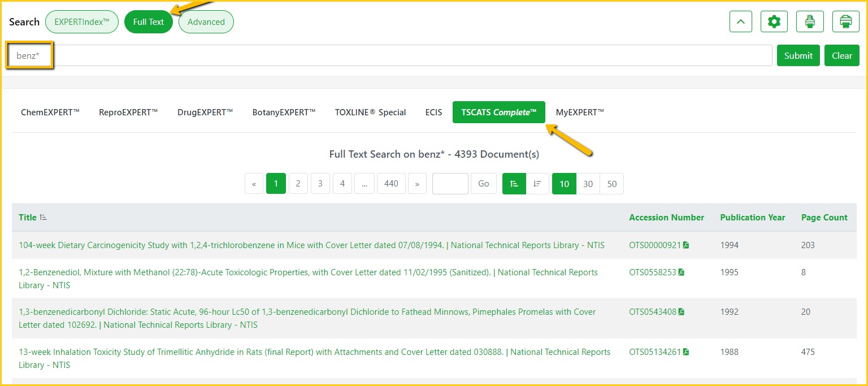Screen dimensions: 868x386
Task: Switch search mode to EXPERTIndex
Action: (81, 22)
